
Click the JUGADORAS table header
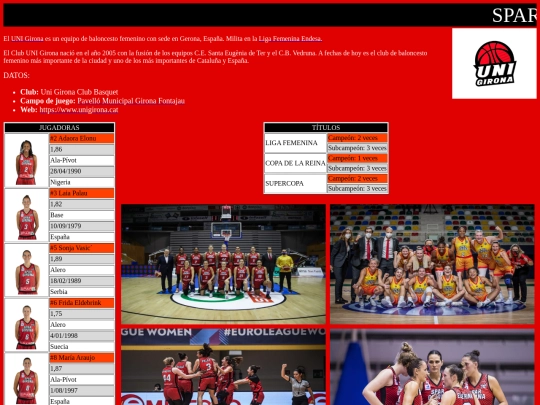pos(59,128)
